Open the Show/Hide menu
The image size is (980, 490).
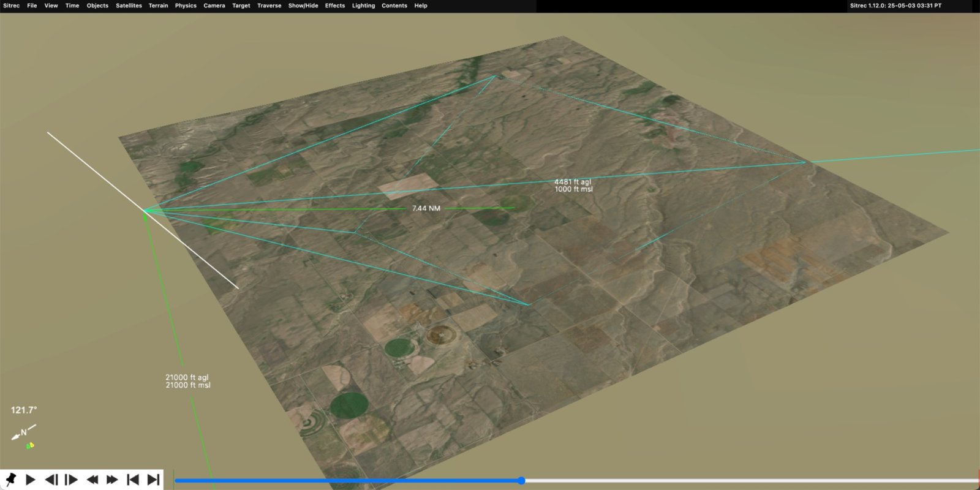[303, 6]
